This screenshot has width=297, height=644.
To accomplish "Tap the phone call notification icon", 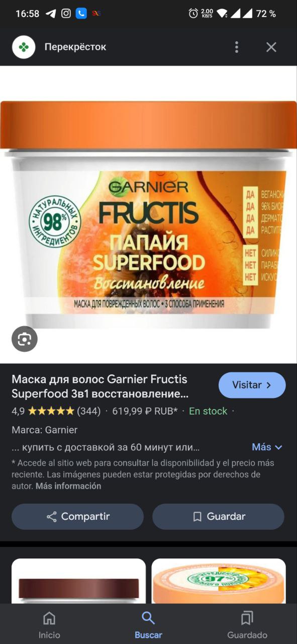I will (x=81, y=14).
